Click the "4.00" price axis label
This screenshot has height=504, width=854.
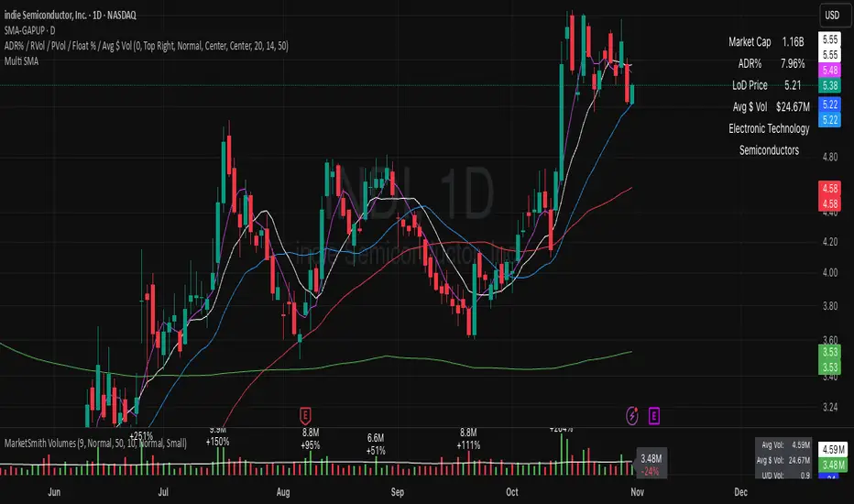click(x=830, y=273)
